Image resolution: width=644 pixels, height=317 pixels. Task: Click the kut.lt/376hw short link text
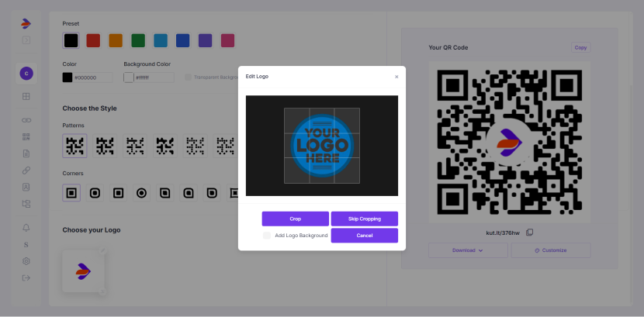coord(503,233)
